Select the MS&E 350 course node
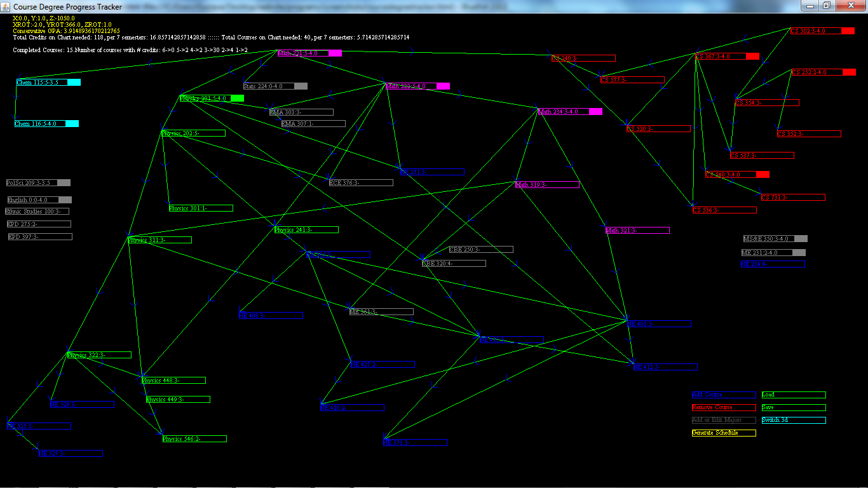The width and height of the screenshot is (868, 488). click(775, 239)
